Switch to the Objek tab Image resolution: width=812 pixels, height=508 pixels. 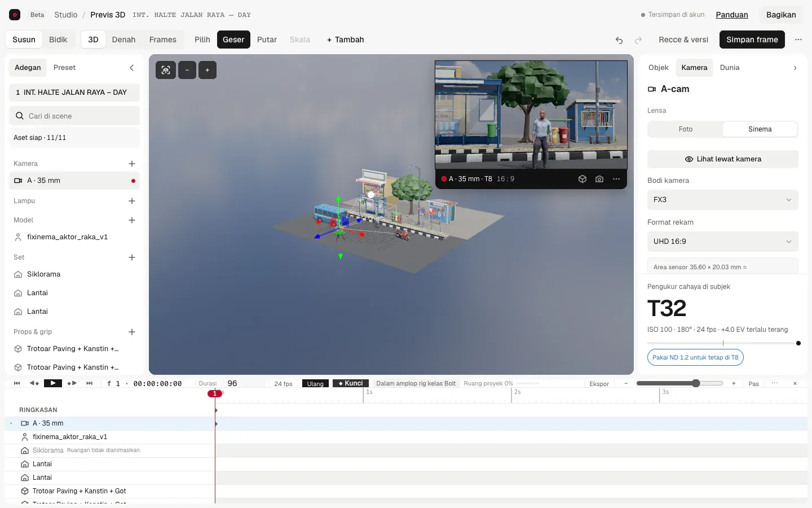coord(658,68)
